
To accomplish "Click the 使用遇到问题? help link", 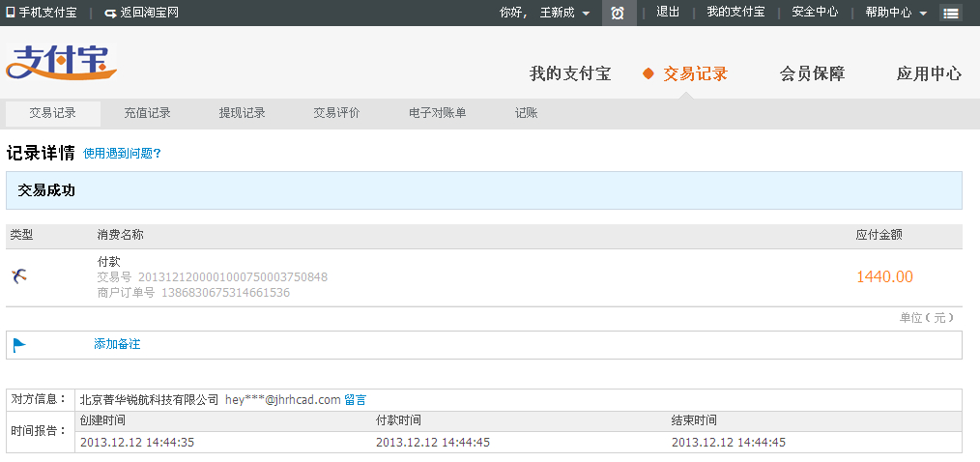I will [x=122, y=153].
